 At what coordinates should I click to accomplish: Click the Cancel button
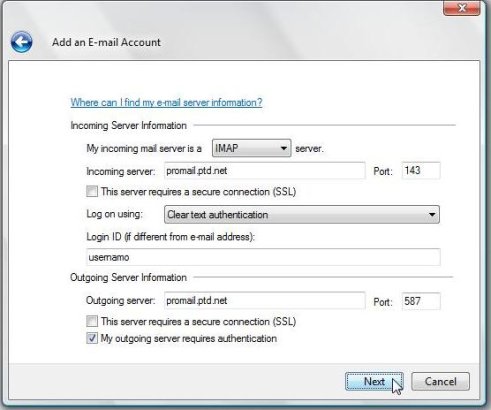pos(440,381)
